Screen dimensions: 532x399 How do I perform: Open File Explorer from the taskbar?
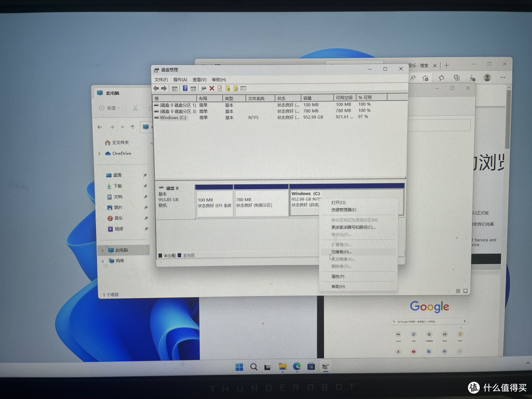pos(283,367)
